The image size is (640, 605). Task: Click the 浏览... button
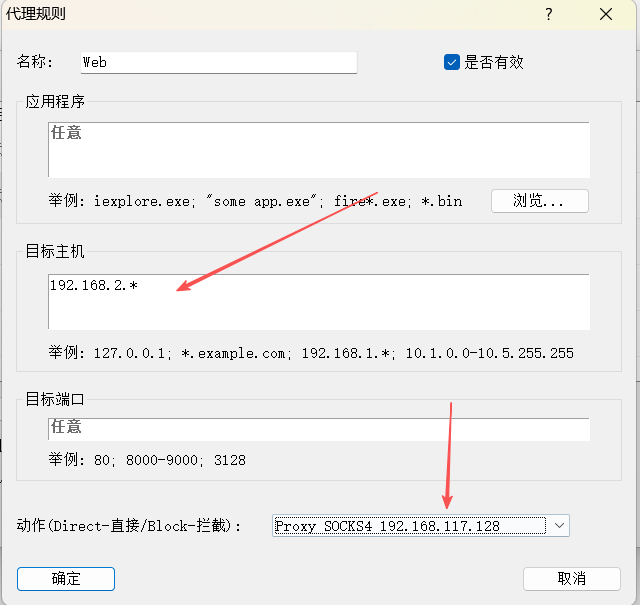pyautogui.click(x=540, y=201)
